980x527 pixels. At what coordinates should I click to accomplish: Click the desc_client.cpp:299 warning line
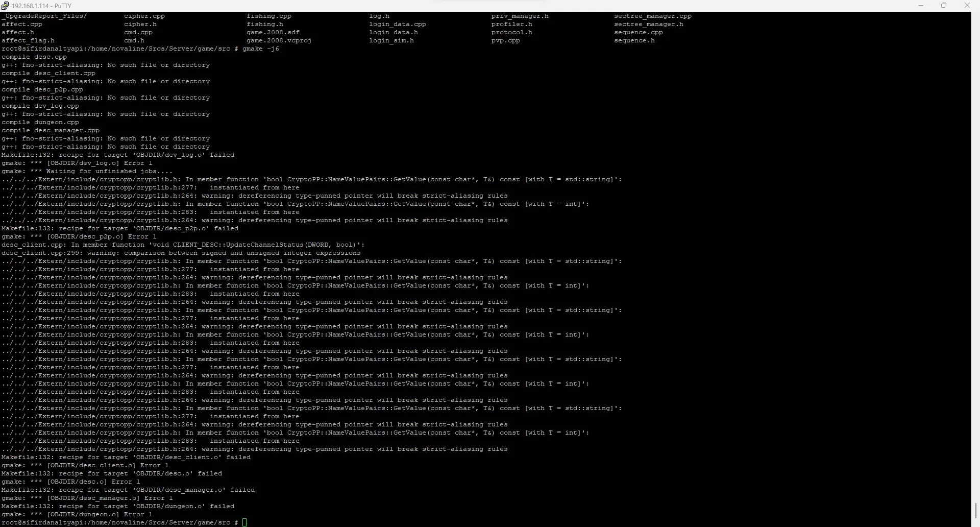pos(181,253)
